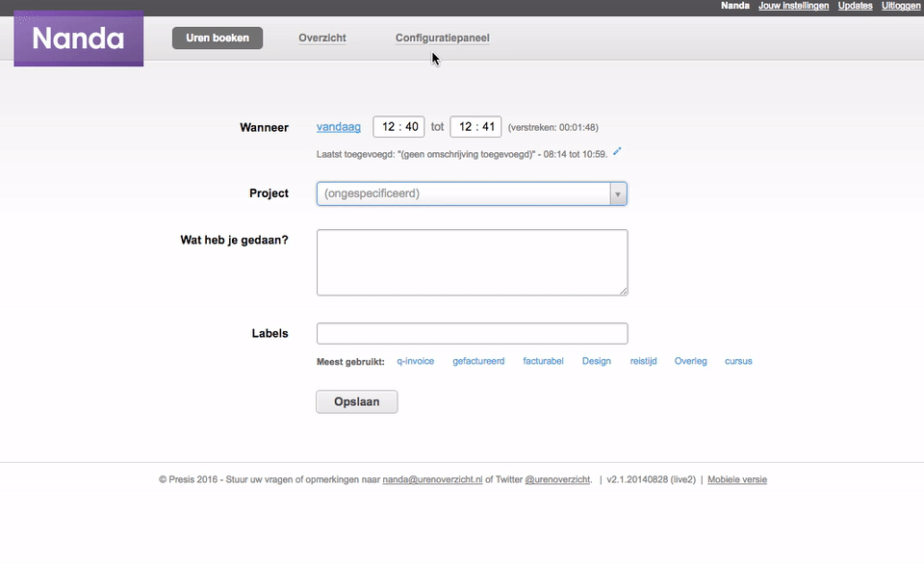Add the reistijd label

pos(644,361)
